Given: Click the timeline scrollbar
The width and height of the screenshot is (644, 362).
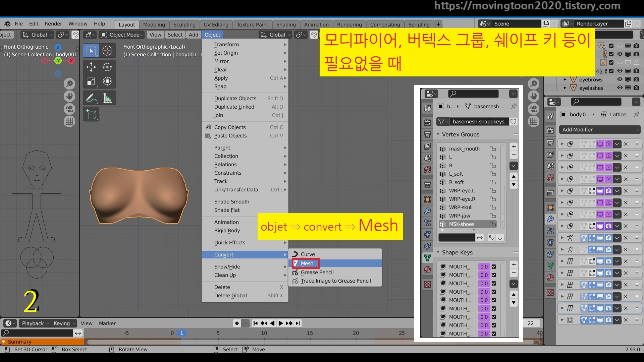Looking at the screenshot, I should [310, 342].
